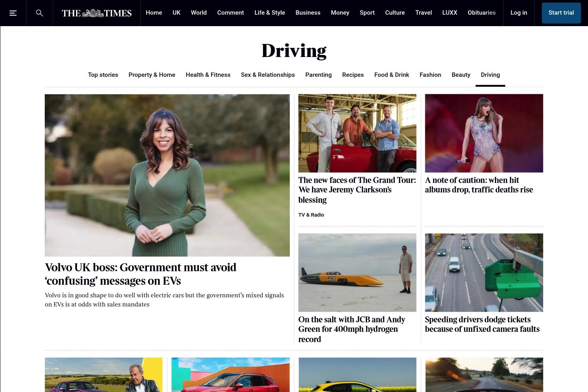Click the Start trial button
The height and width of the screenshot is (392, 588).
click(561, 13)
